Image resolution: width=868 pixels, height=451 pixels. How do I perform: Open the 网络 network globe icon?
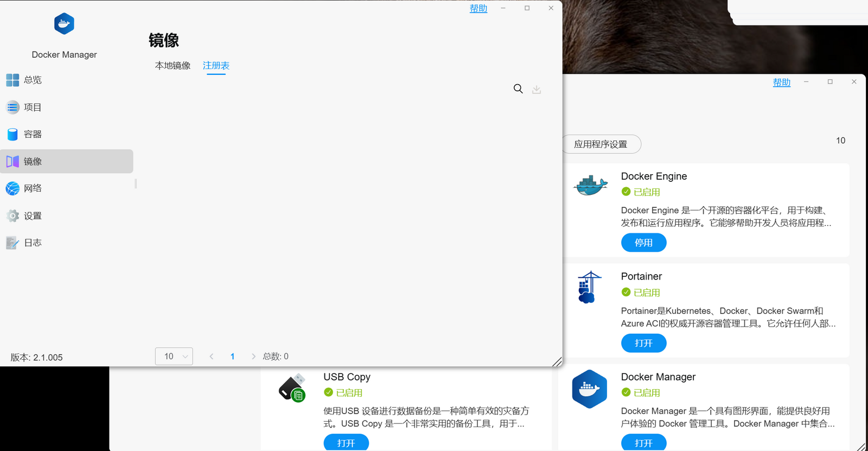click(x=12, y=188)
